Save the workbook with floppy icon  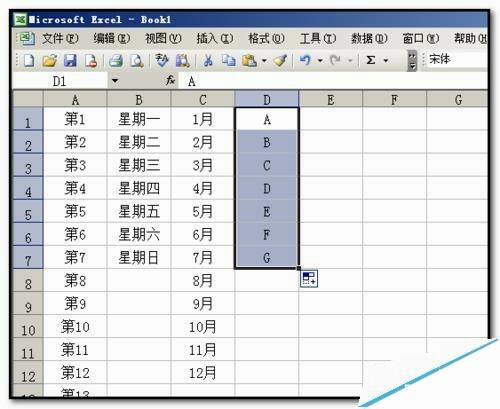coord(70,61)
